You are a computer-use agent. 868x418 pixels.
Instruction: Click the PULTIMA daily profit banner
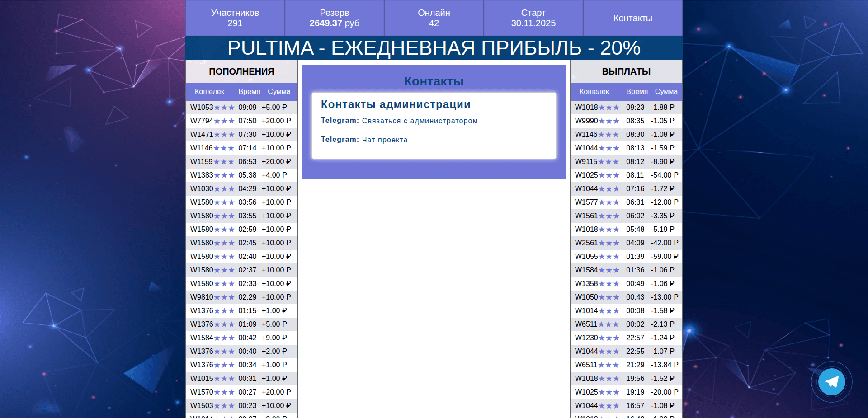434,47
